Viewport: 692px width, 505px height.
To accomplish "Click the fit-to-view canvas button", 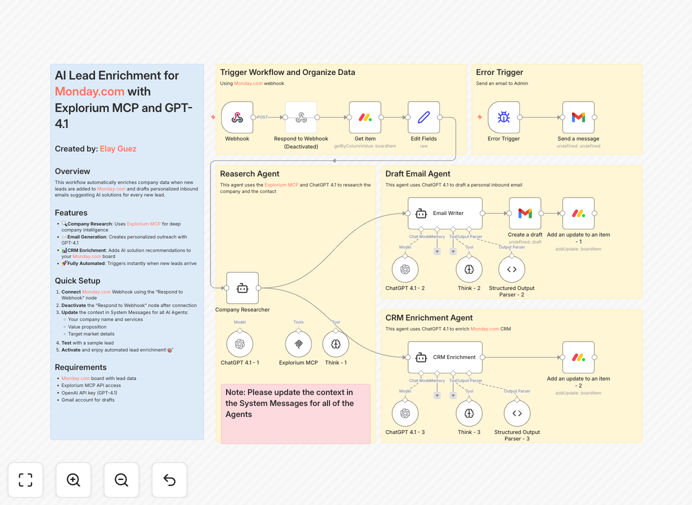I will [26, 480].
